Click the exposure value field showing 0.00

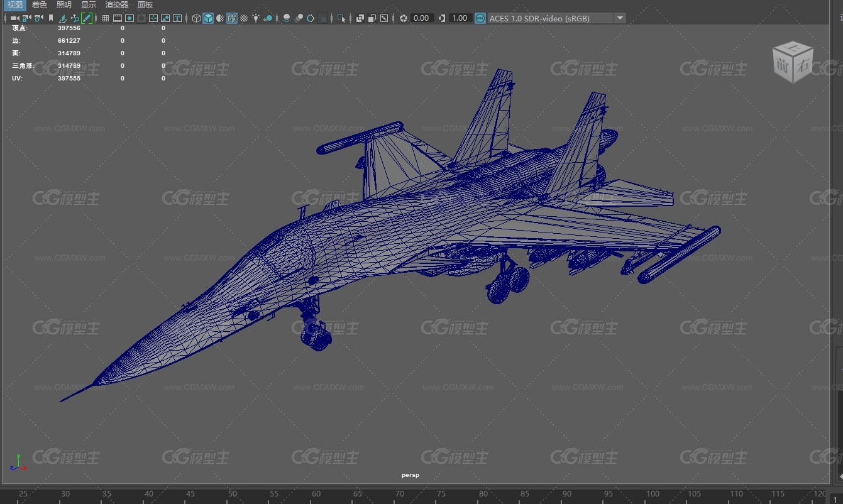point(422,18)
